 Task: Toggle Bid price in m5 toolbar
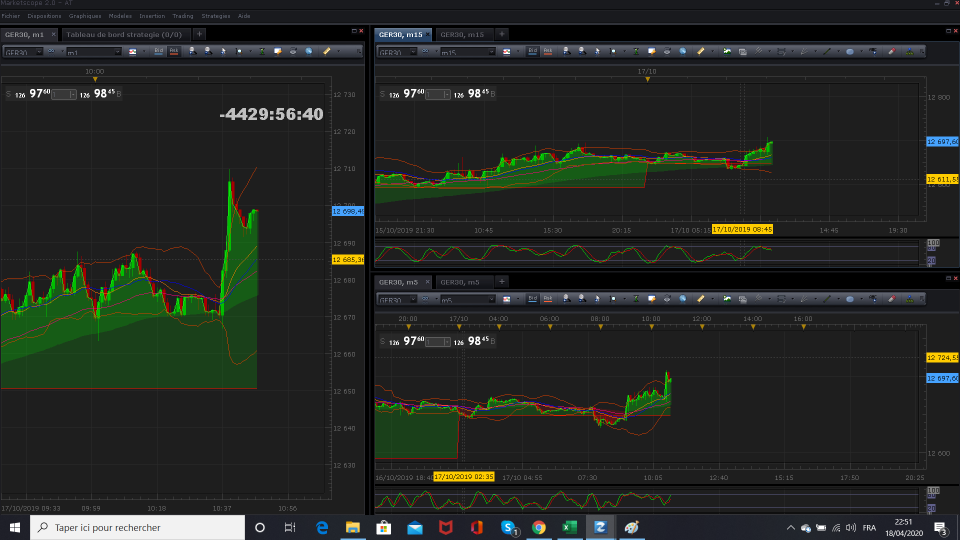533,299
